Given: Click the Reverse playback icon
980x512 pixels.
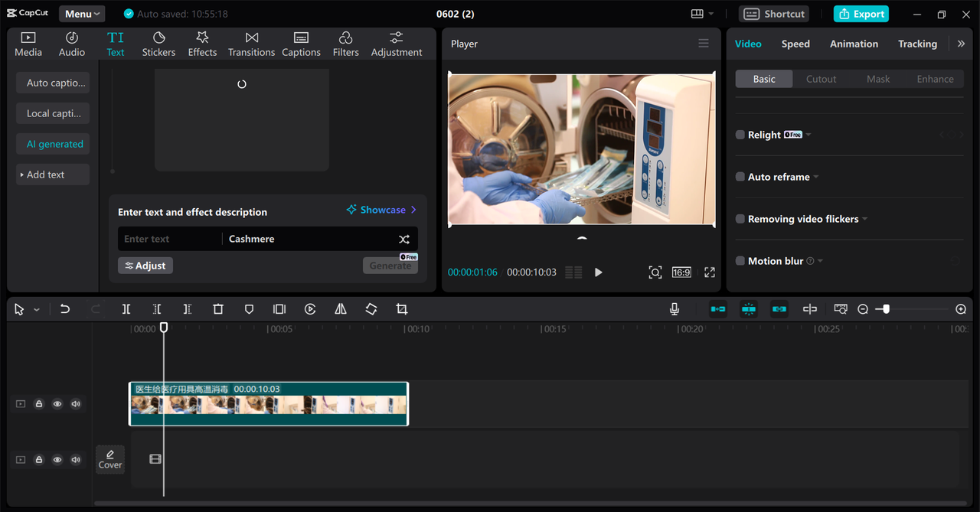Looking at the screenshot, I should pos(310,309).
